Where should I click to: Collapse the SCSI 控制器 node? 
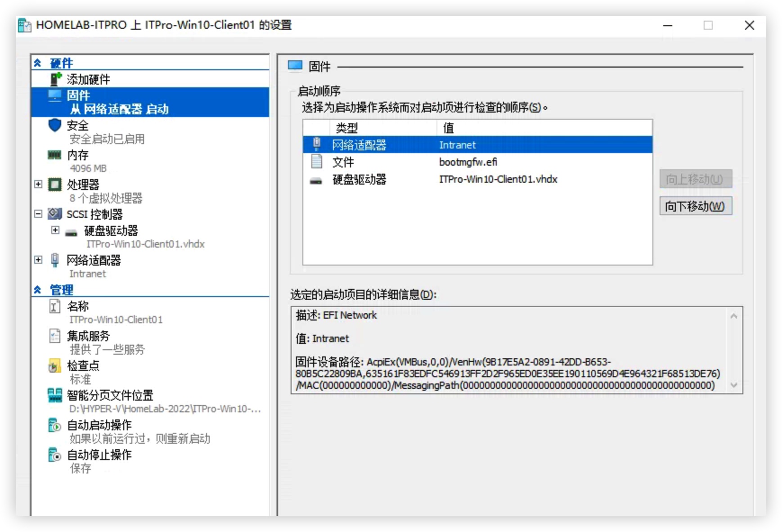[38, 214]
